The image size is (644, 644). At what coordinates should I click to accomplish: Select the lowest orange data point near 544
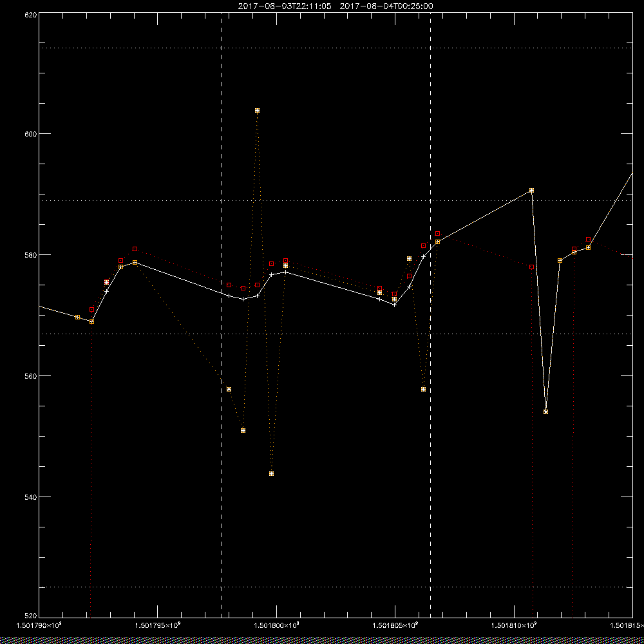[x=272, y=473]
